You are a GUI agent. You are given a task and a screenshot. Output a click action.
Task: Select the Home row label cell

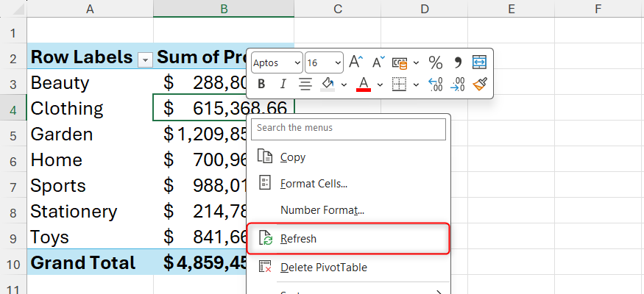tap(90, 160)
